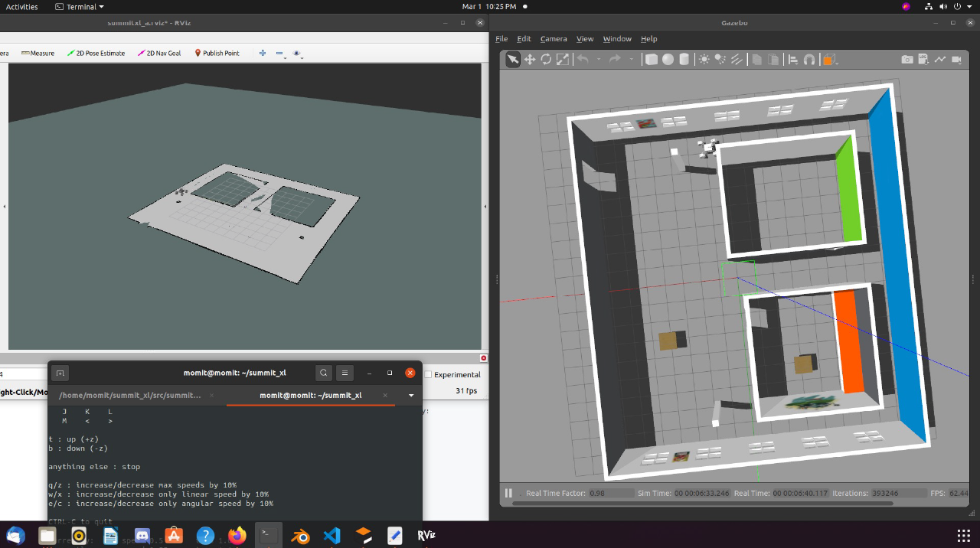Open the orange view angle dropdown
This screenshot has width=980, height=548.
[830, 60]
